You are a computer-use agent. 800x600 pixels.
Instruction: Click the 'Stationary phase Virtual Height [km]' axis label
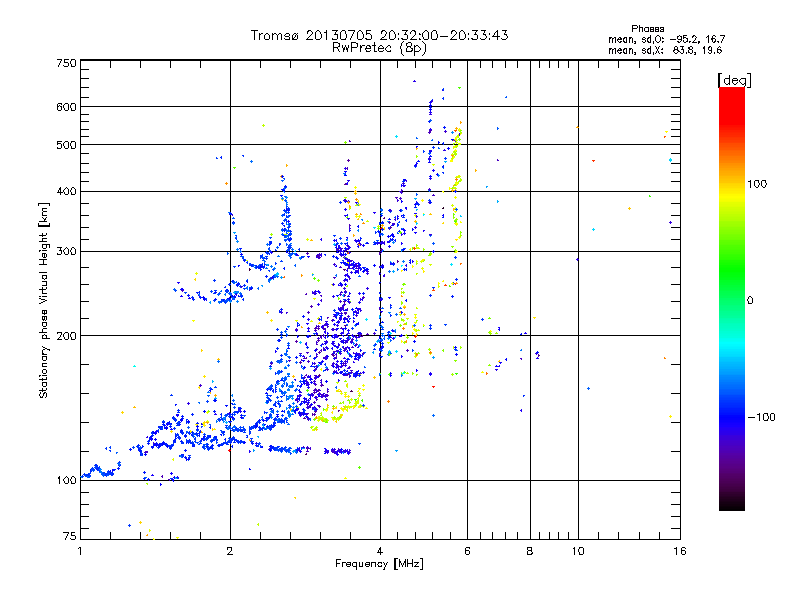(x=43, y=300)
